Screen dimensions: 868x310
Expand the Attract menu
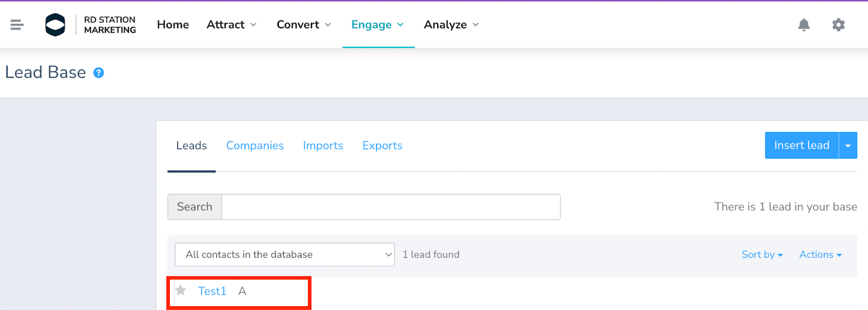point(232,25)
